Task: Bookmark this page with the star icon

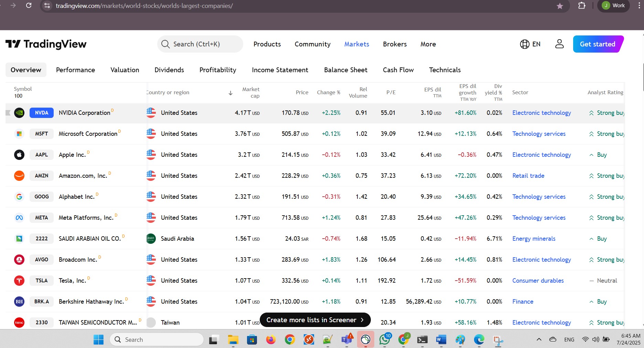Action: [x=560, y=6]
